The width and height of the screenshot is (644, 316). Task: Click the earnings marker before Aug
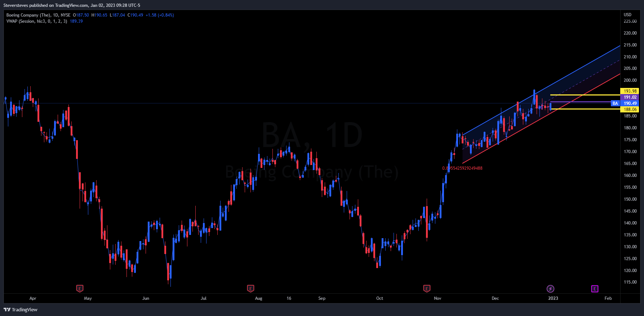[250, 289]
